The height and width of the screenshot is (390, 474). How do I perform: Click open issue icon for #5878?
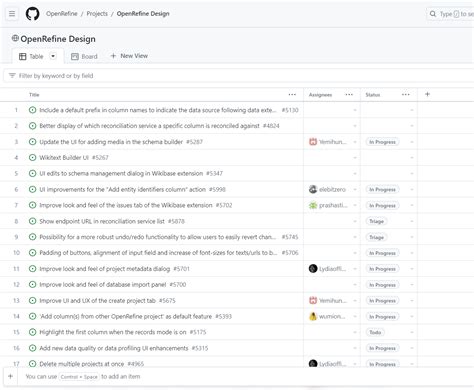(x=32, y=221)
